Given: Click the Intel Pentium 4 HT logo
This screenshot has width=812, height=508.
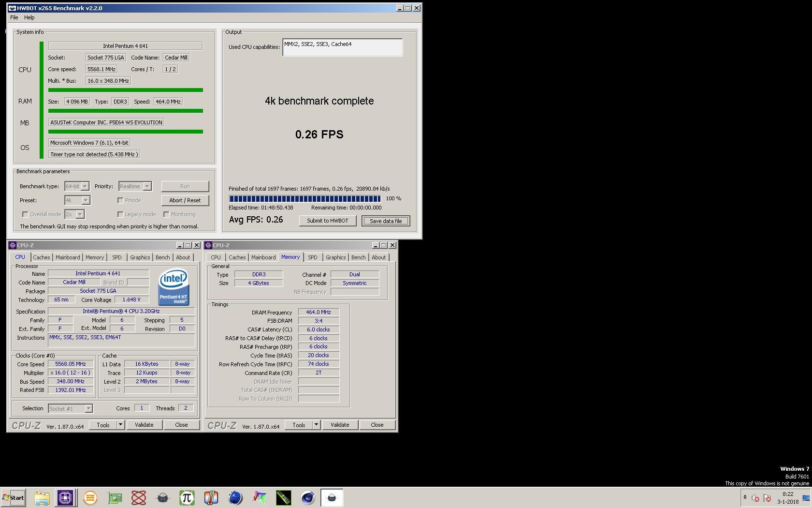Looking at the screenshot, I should coord(174,287).
